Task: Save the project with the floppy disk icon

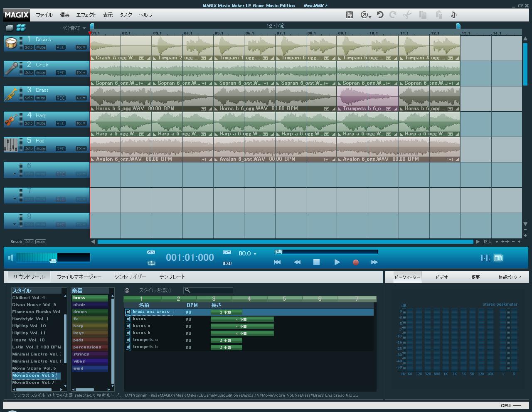Action: tap(350, 15)
